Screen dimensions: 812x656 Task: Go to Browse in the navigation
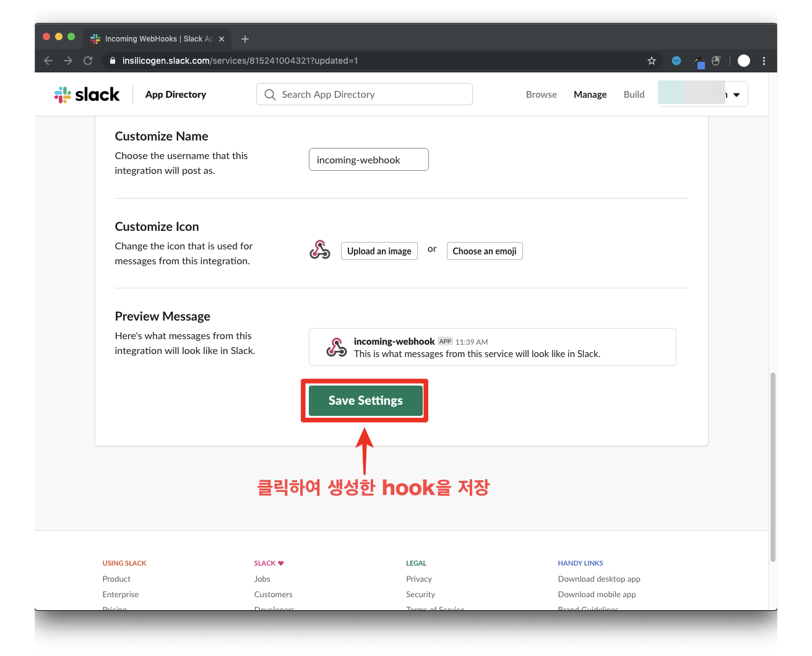[542, 95]
